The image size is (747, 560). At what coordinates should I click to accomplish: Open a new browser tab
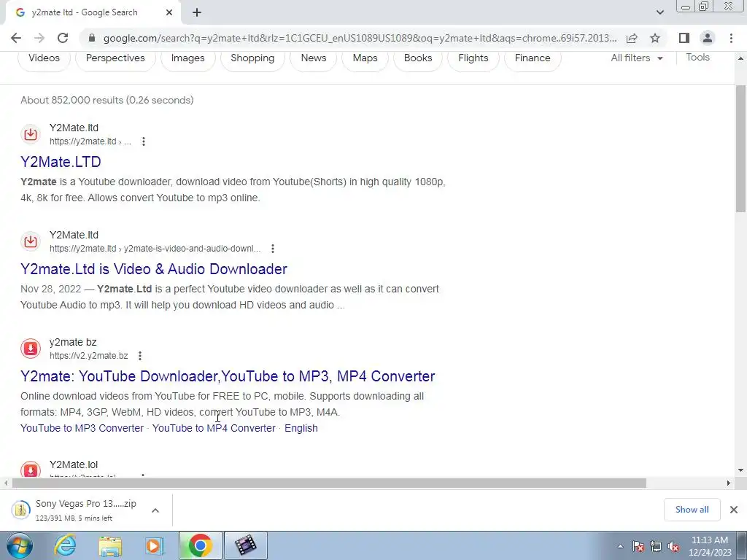197,12
